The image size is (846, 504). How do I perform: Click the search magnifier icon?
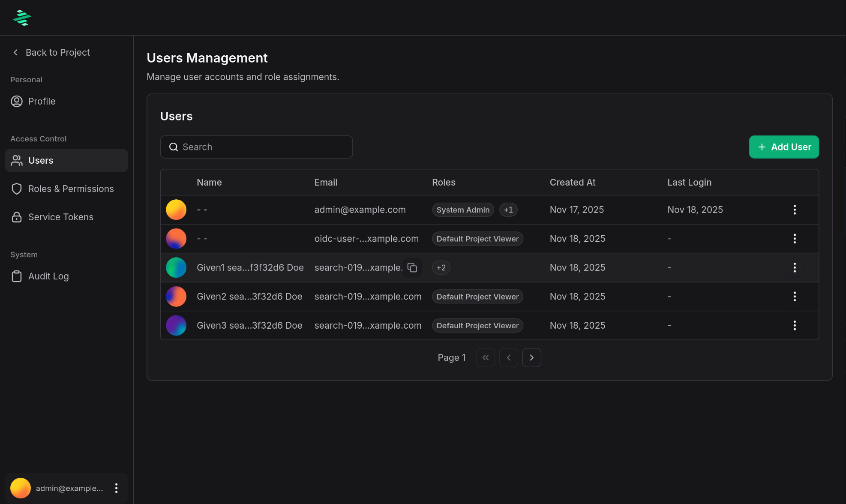pos(173,147)
